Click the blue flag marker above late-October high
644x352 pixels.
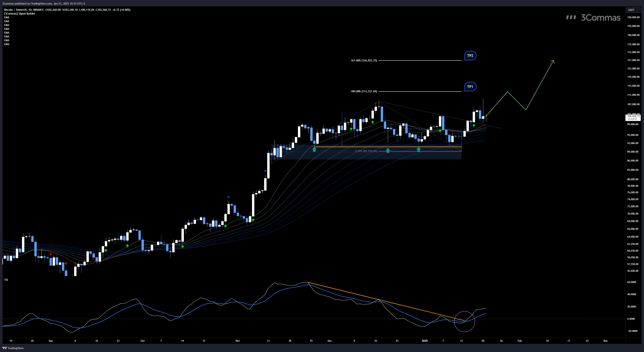click(229, 197)
